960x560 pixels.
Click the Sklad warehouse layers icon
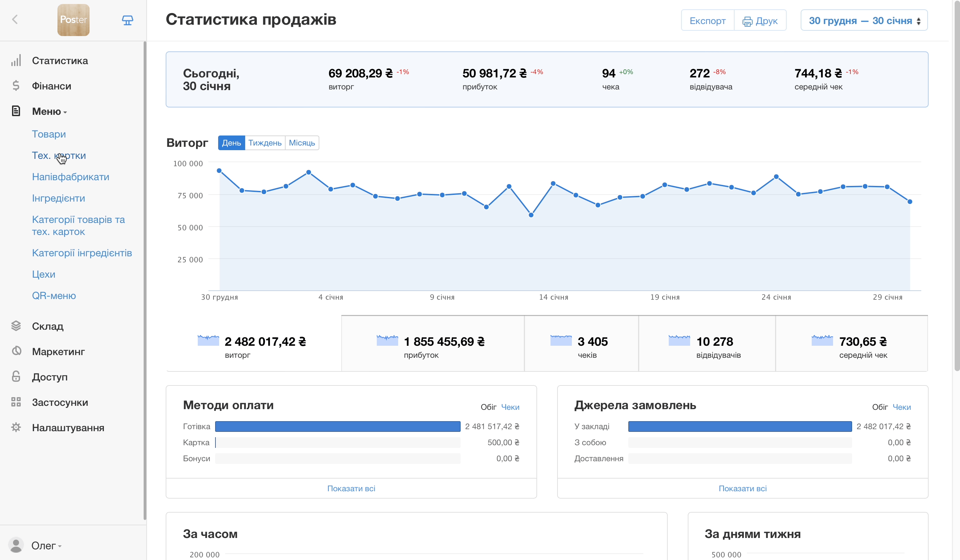16,326
